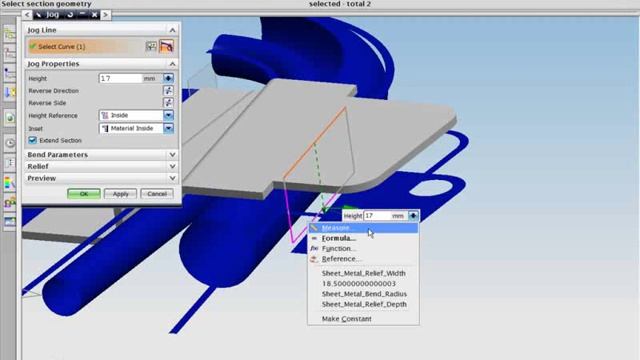Click the bottom picture icon in the left sidebar
The height and width of the screenshot is (360, 640).
(x=10, y=222)
